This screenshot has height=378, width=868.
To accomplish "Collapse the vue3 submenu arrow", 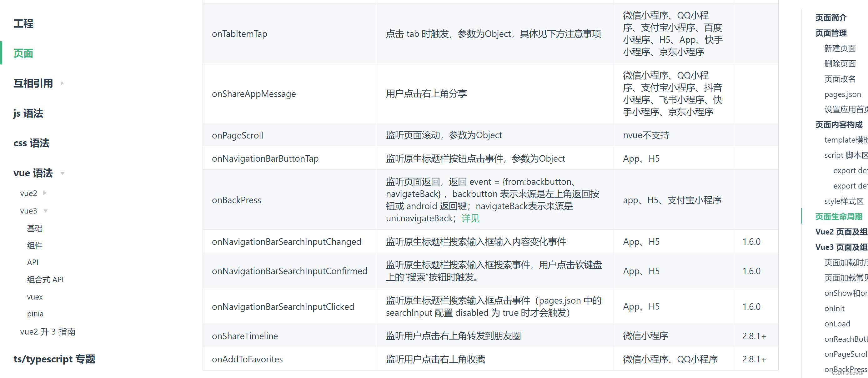I will 46,211.
